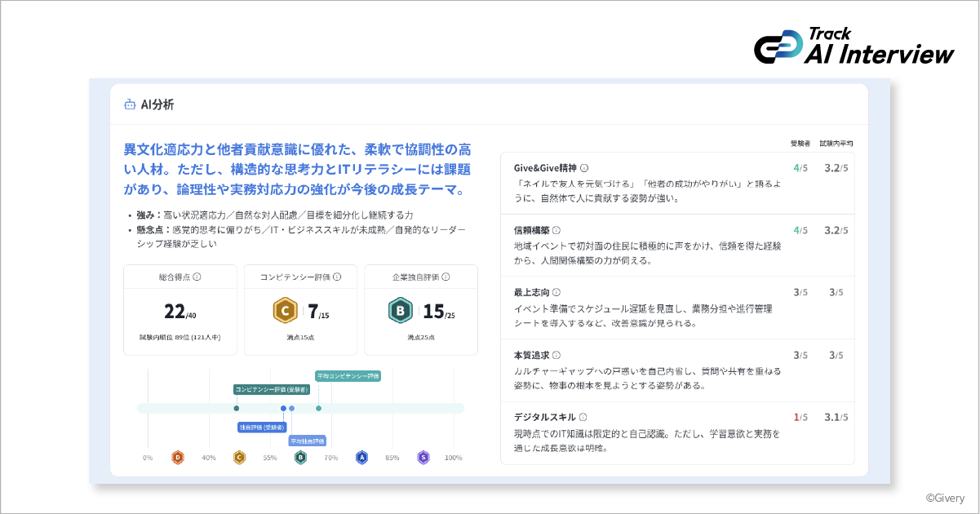Click the 独自評価 (受験者) marker label
Viewport: 980px width, 514px height.
(262, 427)
